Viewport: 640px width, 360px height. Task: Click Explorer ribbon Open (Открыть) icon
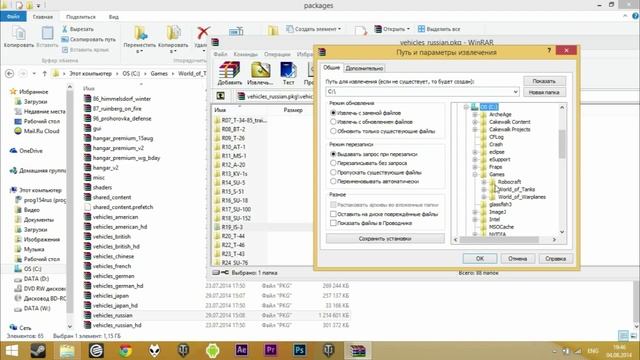378,29
